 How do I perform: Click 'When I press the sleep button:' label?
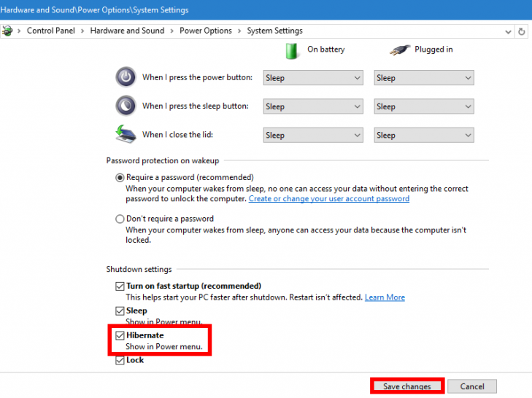[x=196, y=106]
